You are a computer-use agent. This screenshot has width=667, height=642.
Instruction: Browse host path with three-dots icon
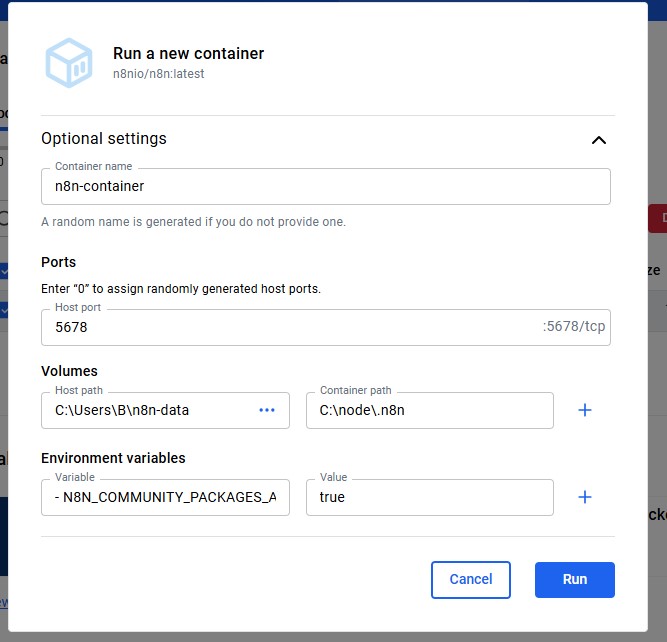click(267, 410)
